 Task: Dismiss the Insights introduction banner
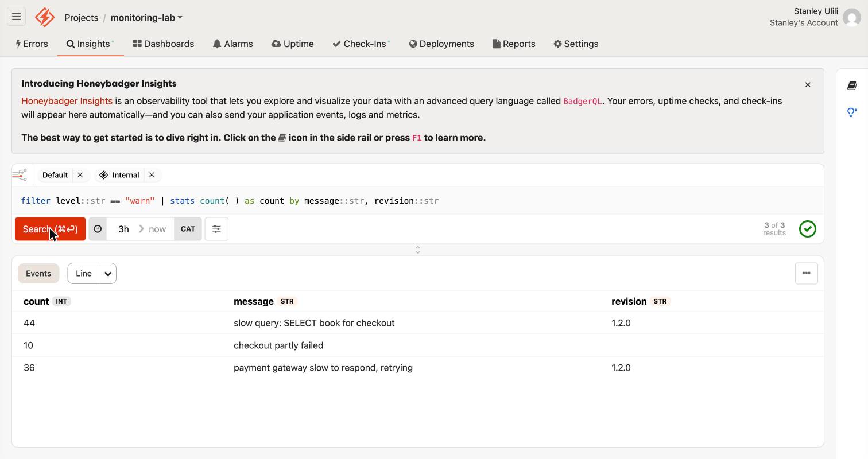808,85
